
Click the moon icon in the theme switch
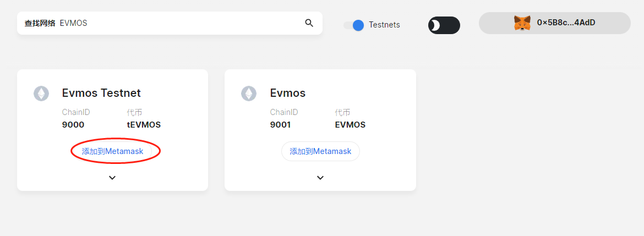[x=435, y=25]
